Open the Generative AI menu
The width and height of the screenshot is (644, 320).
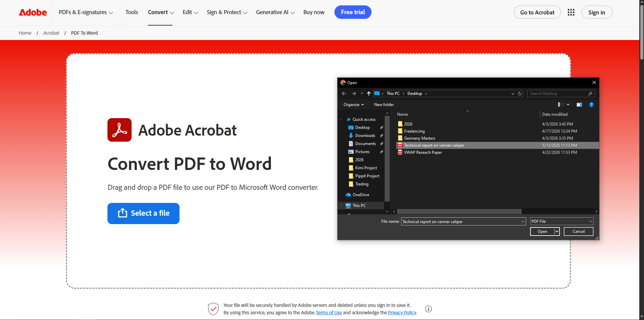[275, 12]
